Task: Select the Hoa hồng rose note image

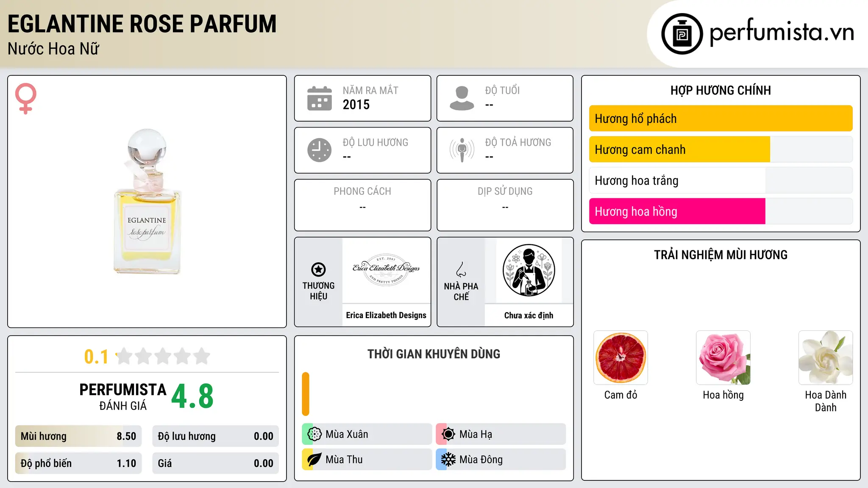Action: [723, 358]
